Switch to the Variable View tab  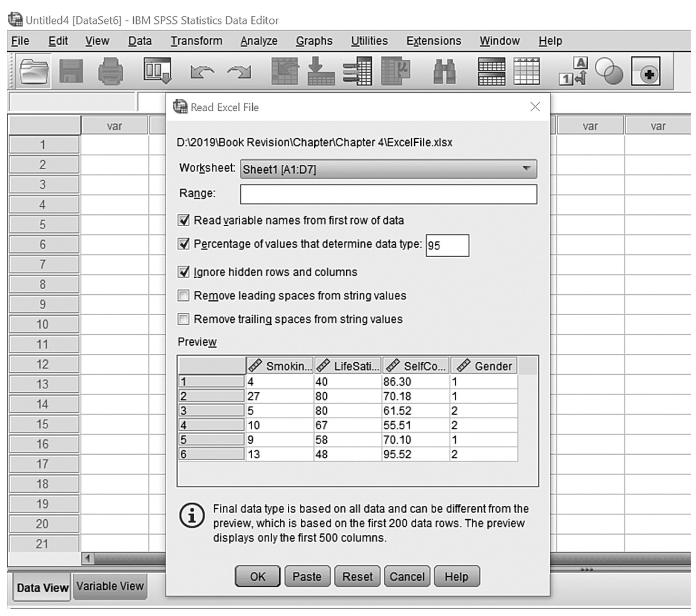coord(110,586)
